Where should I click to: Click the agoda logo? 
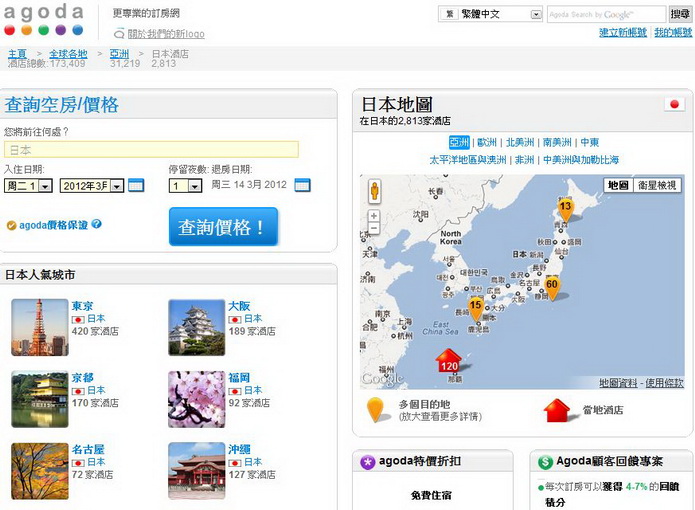pos(43,19)
